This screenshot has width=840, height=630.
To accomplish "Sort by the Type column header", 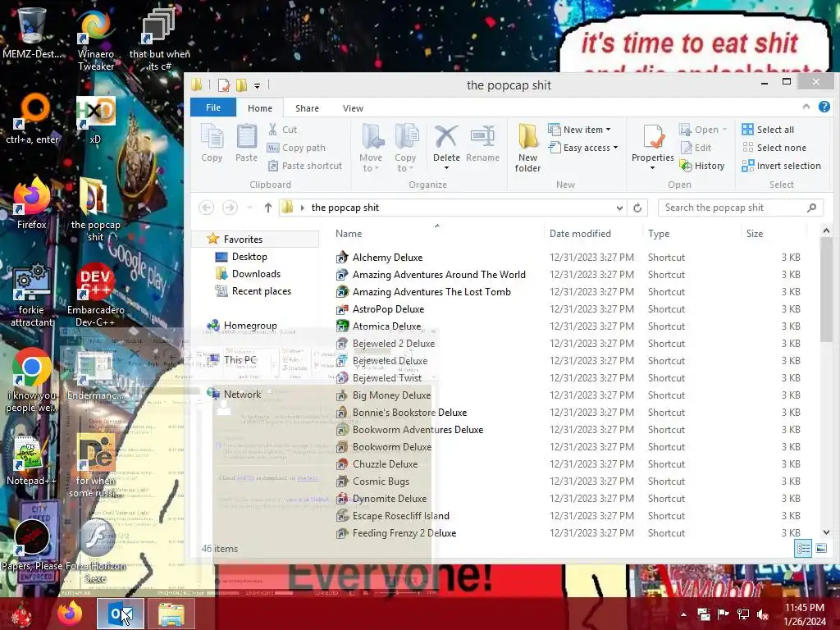I will click(x=692, y=234).
